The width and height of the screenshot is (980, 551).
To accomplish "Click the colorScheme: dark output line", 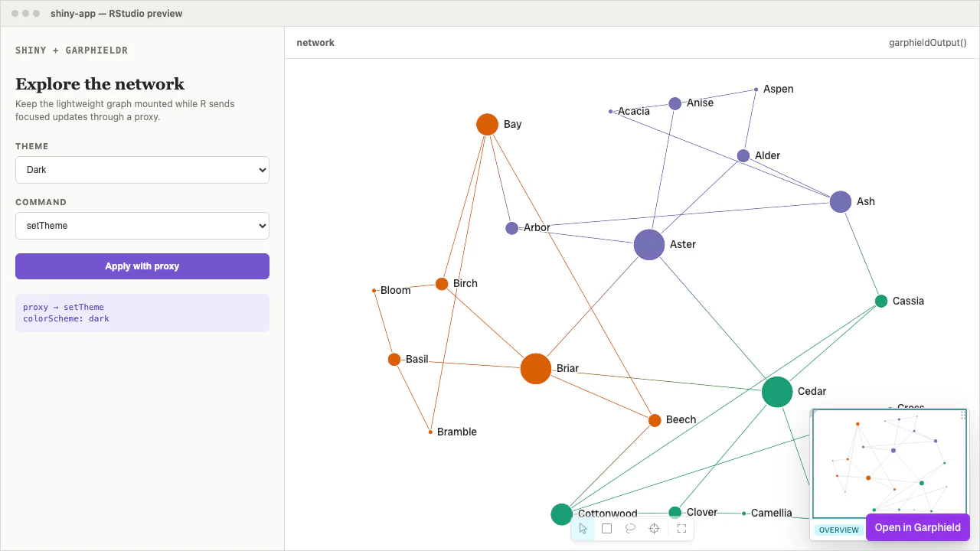I will 67,318.
